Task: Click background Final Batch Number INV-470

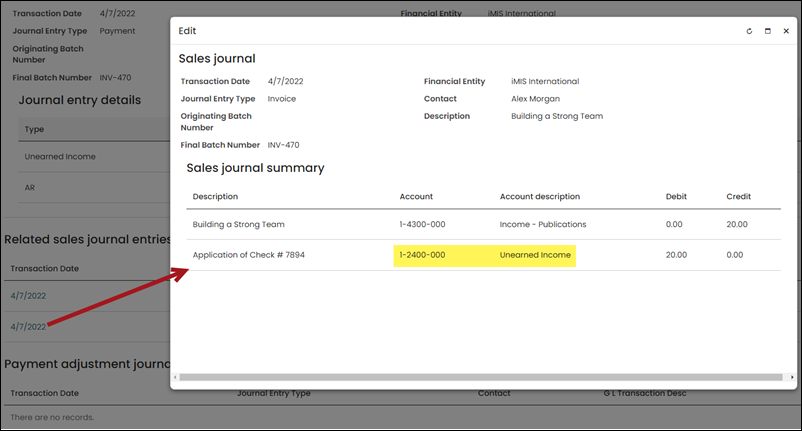Action: point(115,78)
